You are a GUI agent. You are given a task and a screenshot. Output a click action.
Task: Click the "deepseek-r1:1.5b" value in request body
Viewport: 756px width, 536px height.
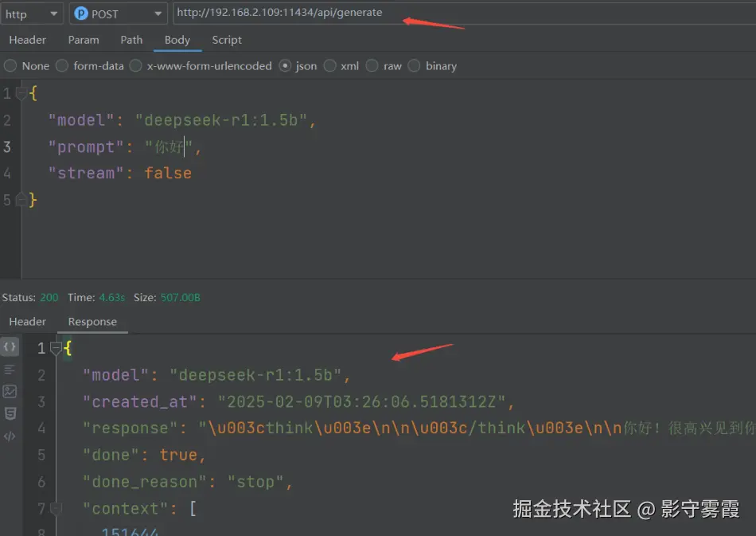click(220, 120)
